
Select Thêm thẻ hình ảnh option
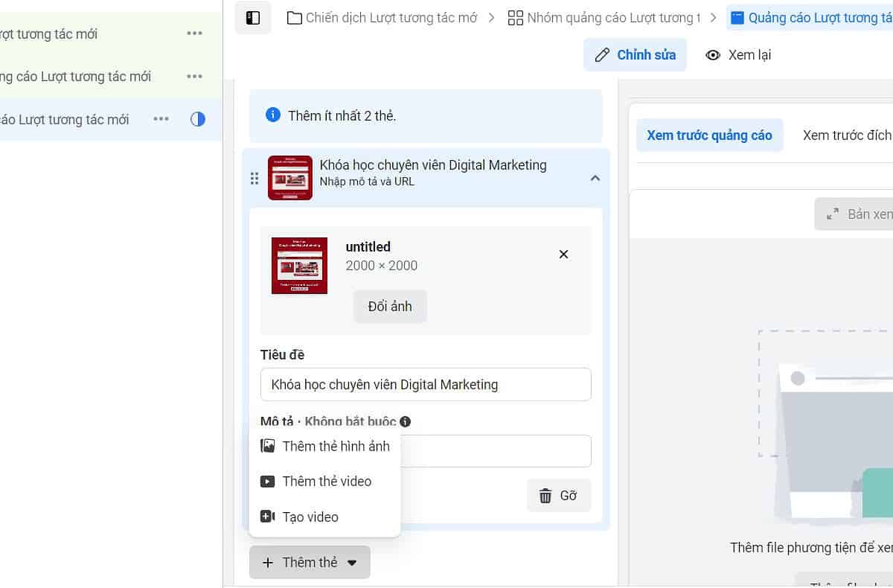pos(325,446)
